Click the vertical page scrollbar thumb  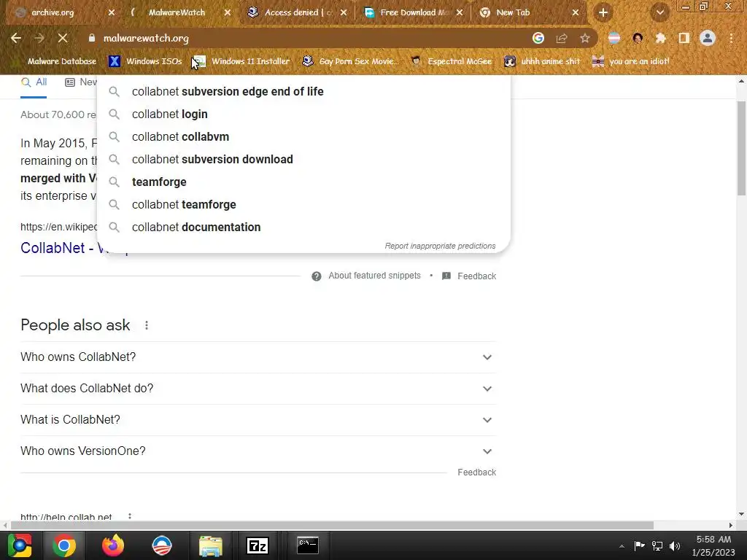tap(741, 147)
